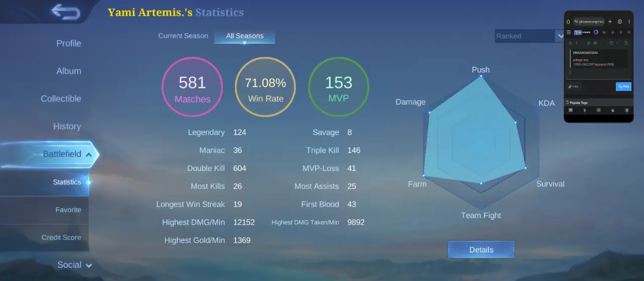Screen dimensions: 644x281
Task: Click the Most Assists value 25
Action: [352, 186]
